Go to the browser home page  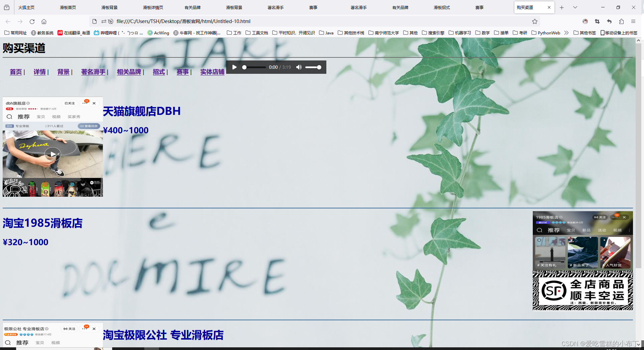pos(44,21)
